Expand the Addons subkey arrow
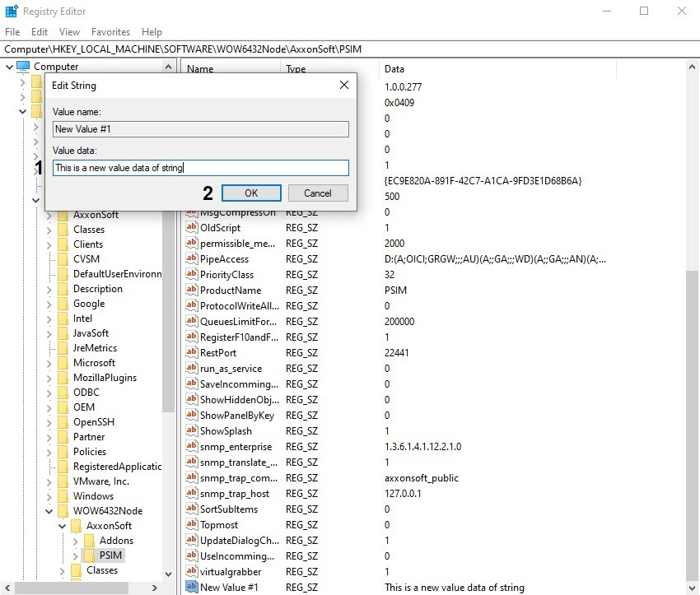 pos(76,541)
